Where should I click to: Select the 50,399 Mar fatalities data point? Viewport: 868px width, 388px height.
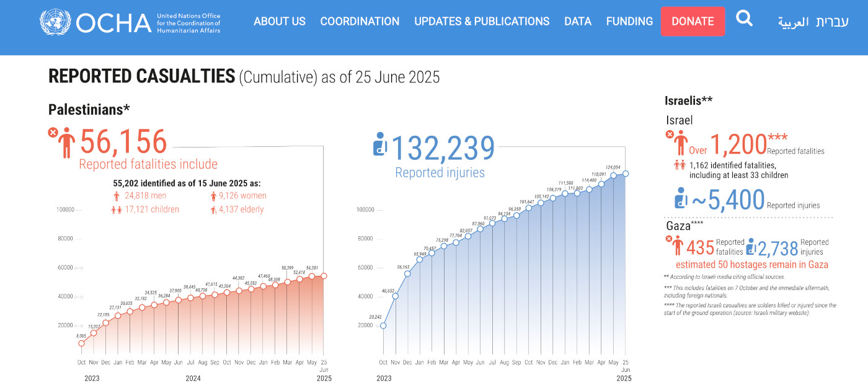tap(288, 283)
